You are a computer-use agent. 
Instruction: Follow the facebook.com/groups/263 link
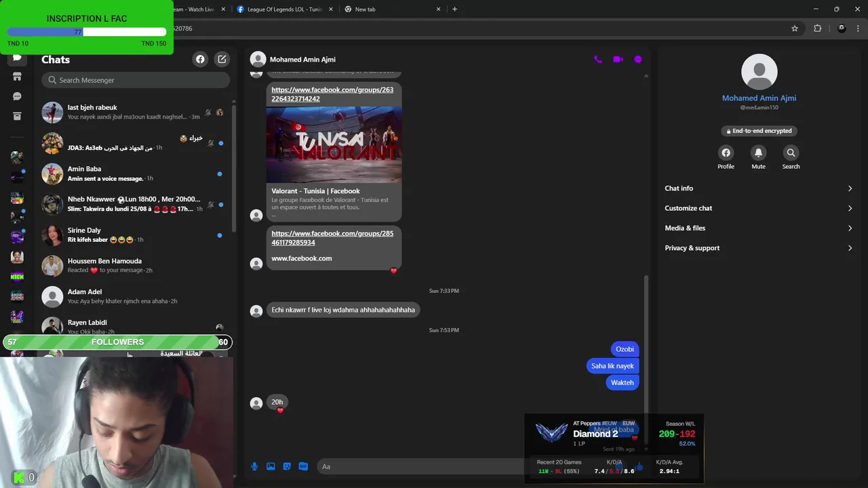332,94
